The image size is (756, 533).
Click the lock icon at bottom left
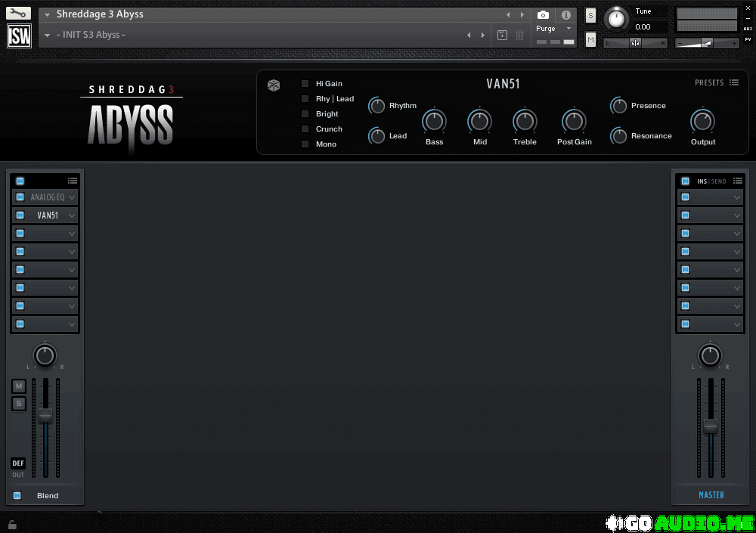(x=12, y=524)
